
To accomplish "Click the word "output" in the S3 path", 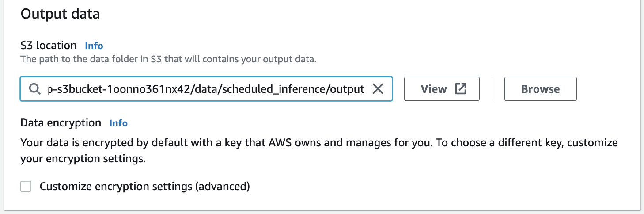I will pyautogui.click(x=348, y=89).
